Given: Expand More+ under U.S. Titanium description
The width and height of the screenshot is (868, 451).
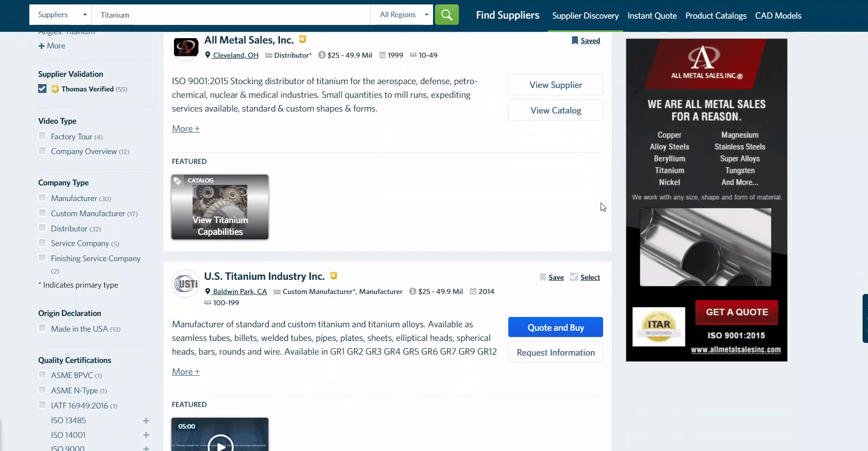Looking at the screenshot, I should click(186, 372).
